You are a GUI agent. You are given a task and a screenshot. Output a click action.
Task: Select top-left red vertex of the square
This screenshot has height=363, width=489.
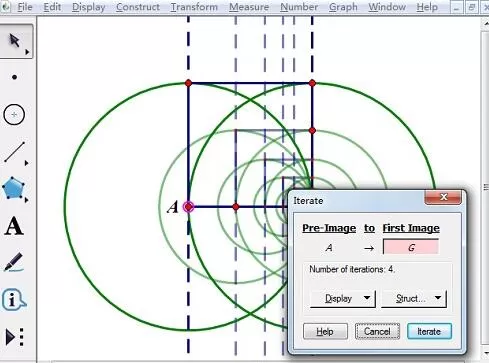pyautogui.click(x=188, y=83)
